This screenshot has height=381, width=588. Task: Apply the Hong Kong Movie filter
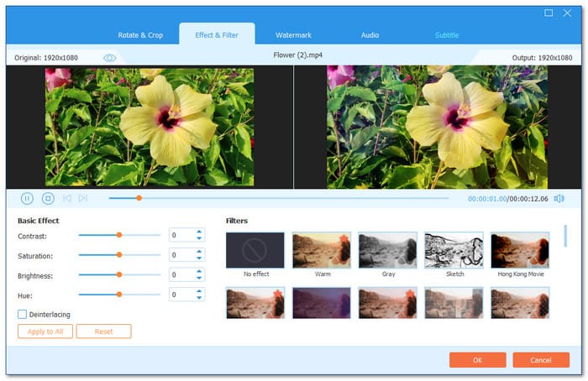click(520, 250)
